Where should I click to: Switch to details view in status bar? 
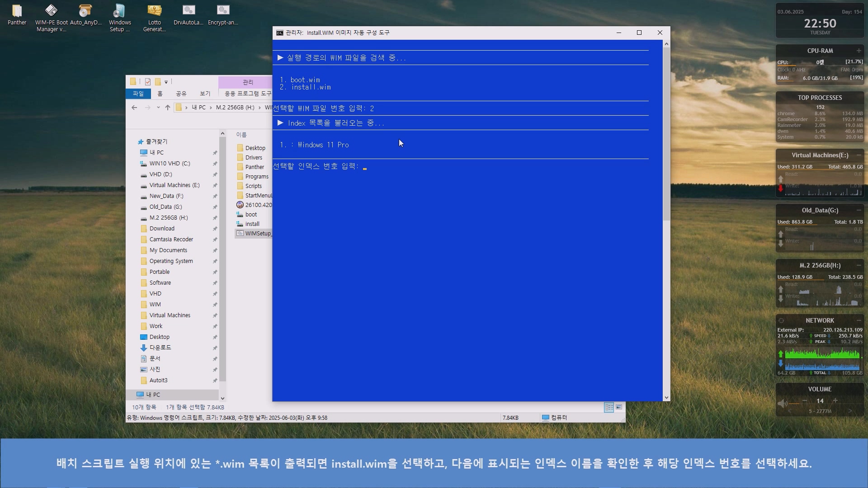coord(609,407)
